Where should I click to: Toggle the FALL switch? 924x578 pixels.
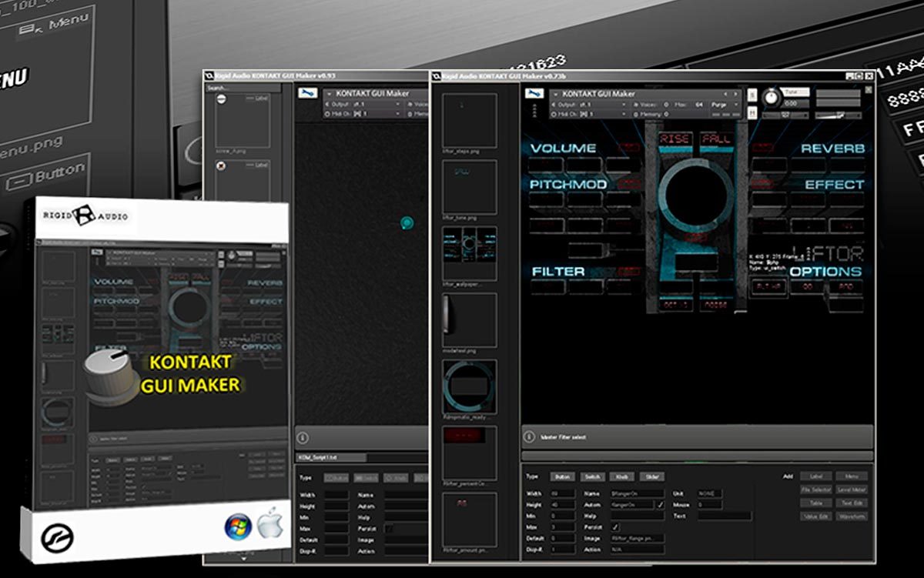coord(716,139)
